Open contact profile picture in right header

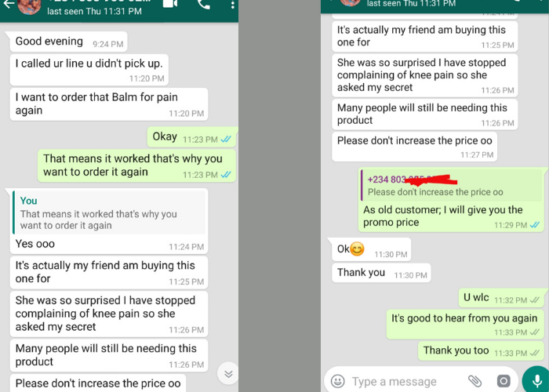click(x=351, y=2)
